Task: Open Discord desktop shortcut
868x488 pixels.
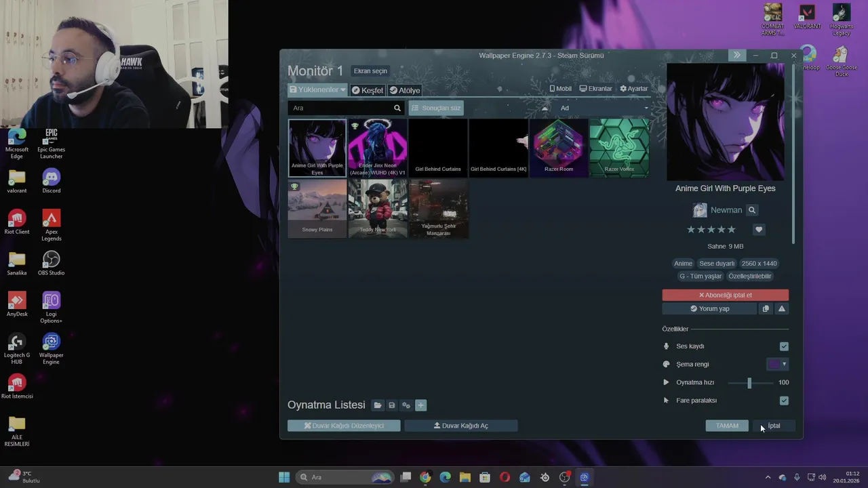Action: pyautogui.click(x=51, y=182)
